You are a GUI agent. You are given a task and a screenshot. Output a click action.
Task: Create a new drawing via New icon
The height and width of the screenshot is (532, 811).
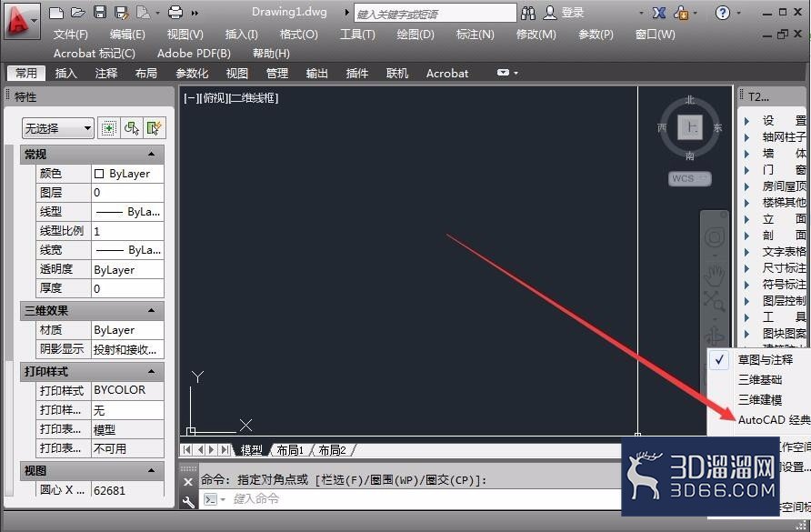pyautogui.click(x=56, y=13)
